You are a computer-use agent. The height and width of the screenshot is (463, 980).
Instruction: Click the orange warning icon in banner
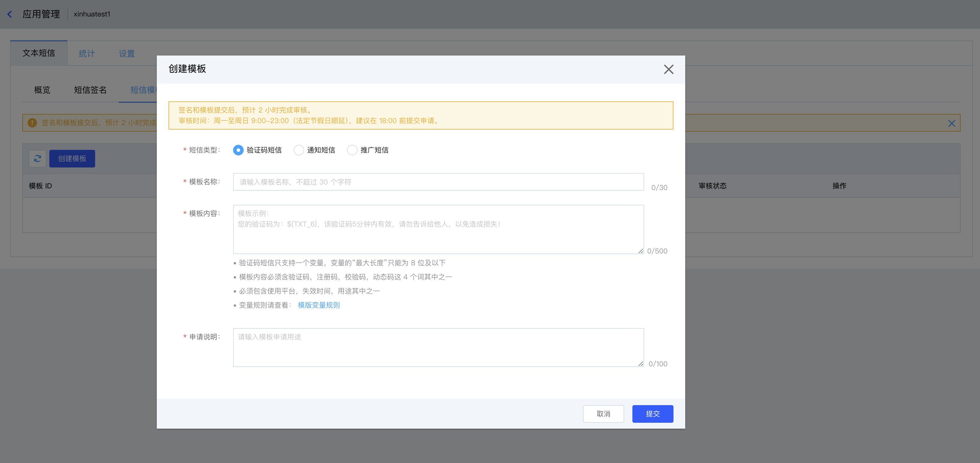tap(32, 123)
